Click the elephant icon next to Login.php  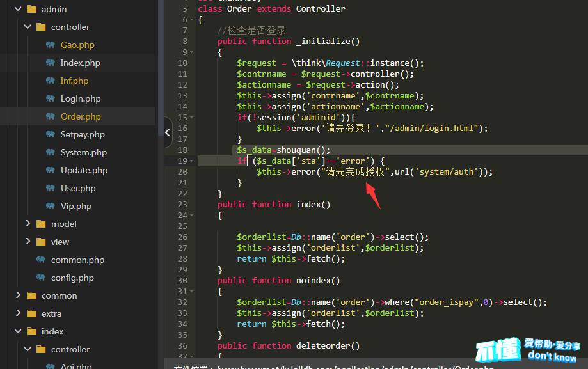(x=50, y=99)
